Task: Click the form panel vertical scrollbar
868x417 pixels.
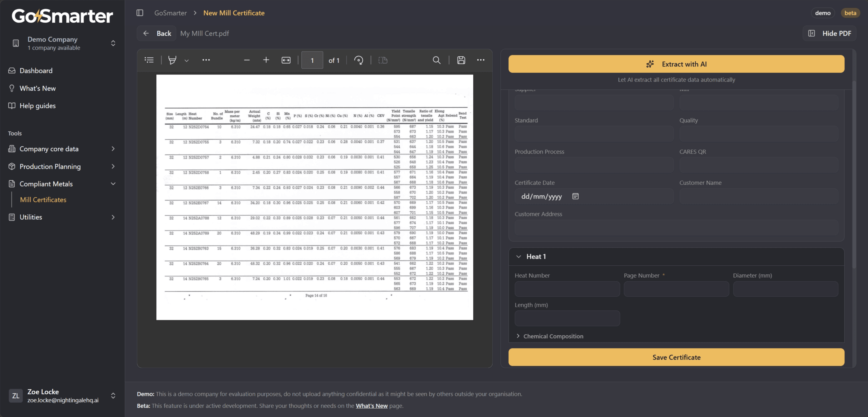Action: point(853,175)
